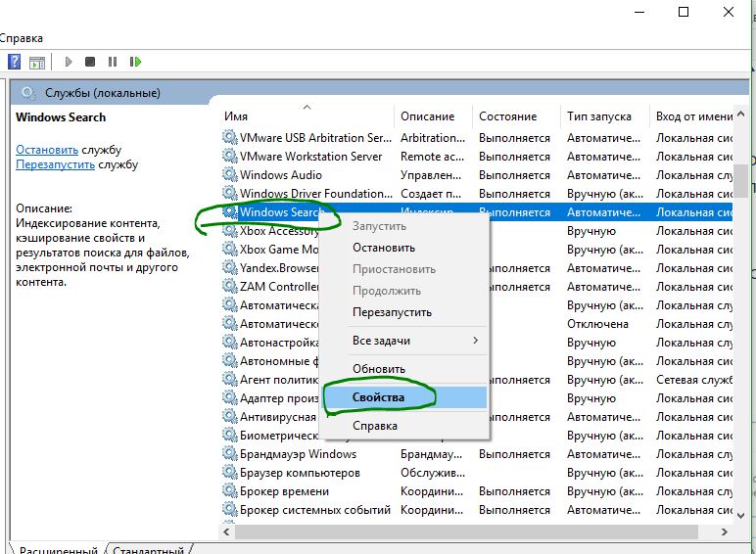Click the vertical scrollbar down arrow
Screen dimensions: 756x554
pyautogui.click(x=741, y=516)
